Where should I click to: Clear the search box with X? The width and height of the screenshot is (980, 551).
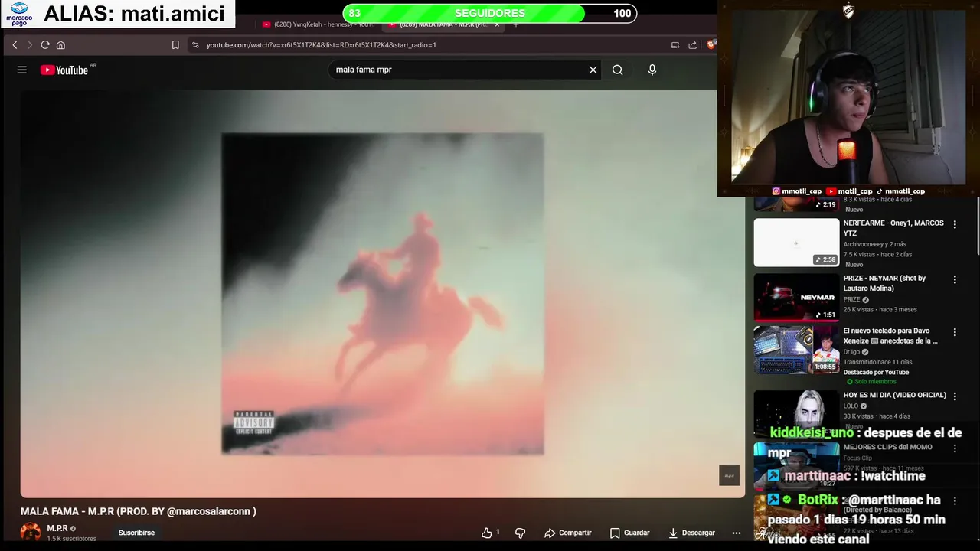(x=593, y=70)
